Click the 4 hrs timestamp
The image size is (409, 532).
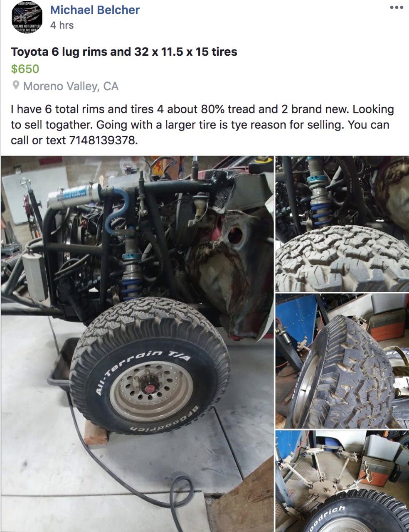click(62, 25)
